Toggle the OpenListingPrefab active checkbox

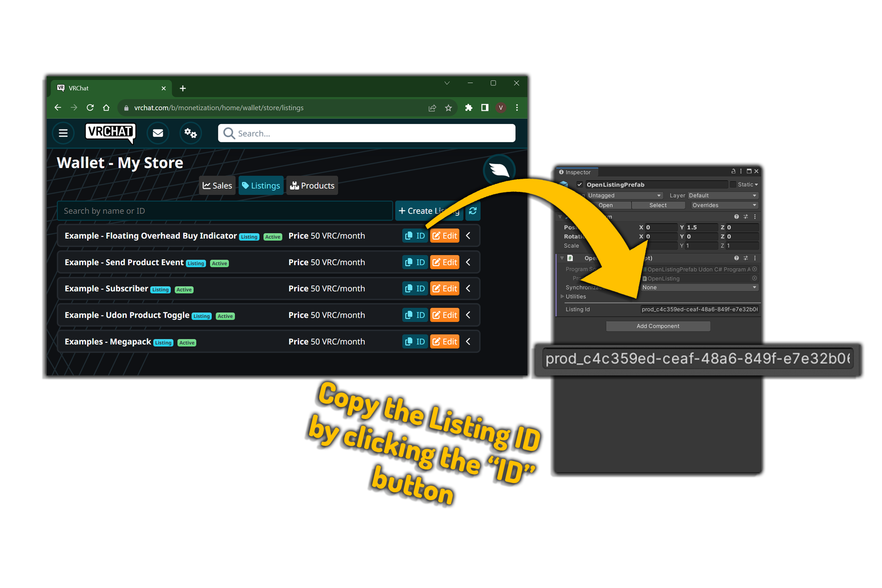tap(579, 184)
